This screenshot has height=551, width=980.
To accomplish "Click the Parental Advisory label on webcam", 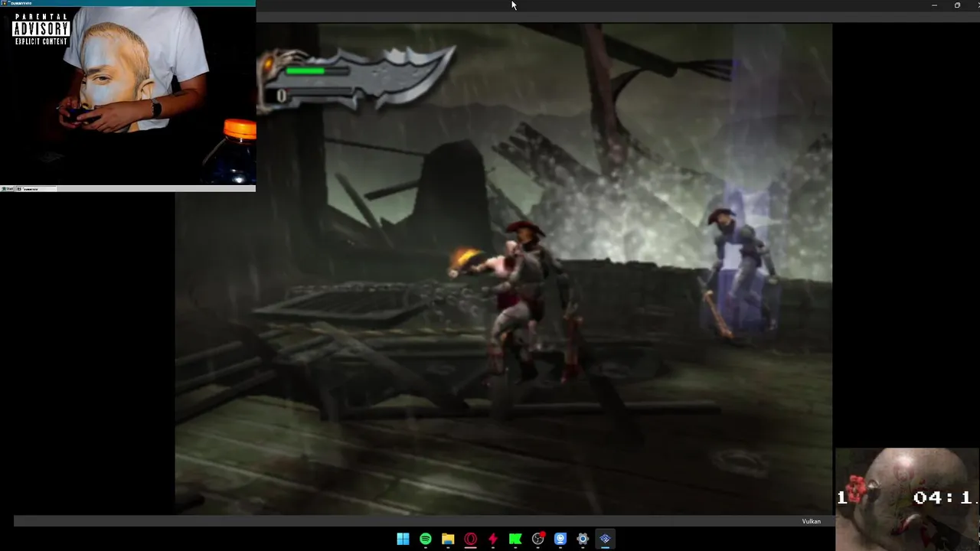I will 41,29.
